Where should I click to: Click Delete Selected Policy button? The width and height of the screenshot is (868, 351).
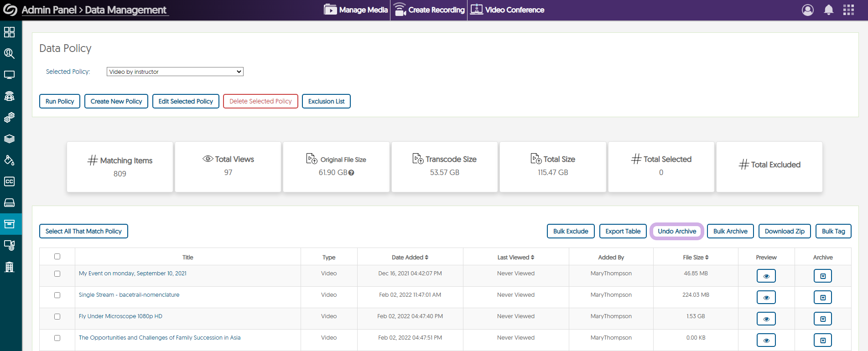(x=260, y=101)
